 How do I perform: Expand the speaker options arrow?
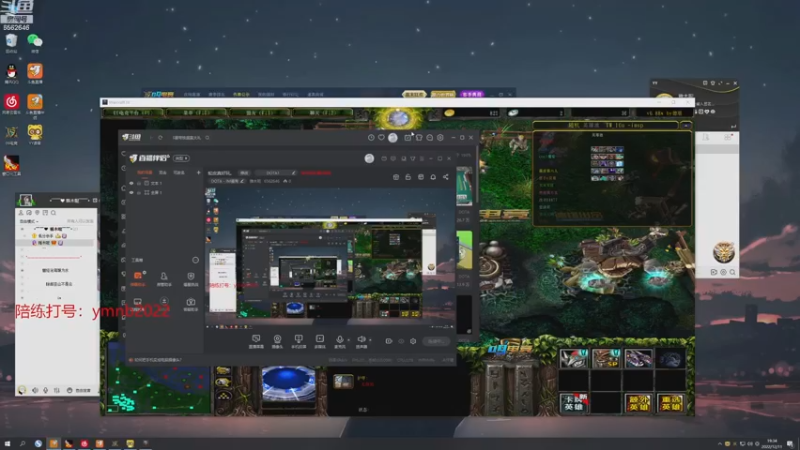pyautogui.click(x=370, y=340)
